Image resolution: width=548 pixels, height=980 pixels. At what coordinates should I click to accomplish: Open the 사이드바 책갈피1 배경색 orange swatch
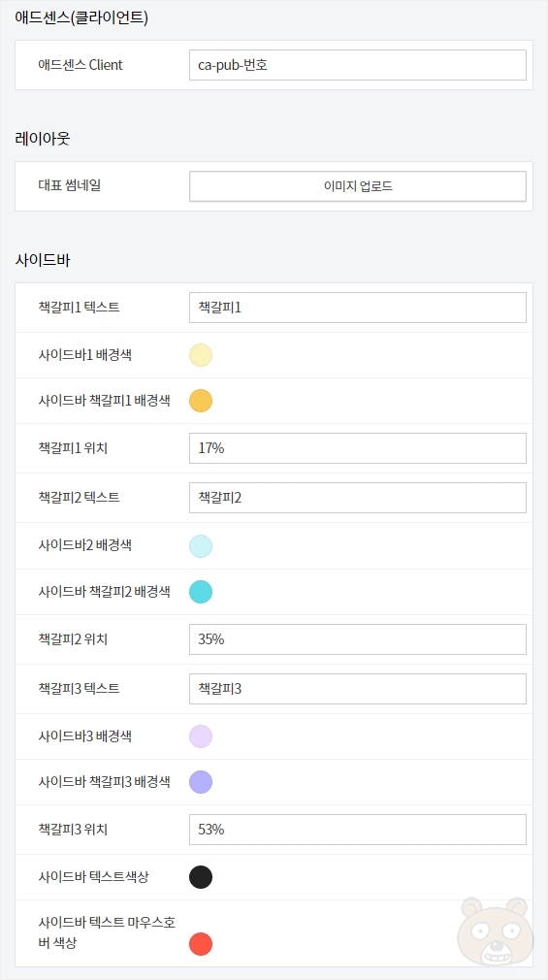coord(201,401)
